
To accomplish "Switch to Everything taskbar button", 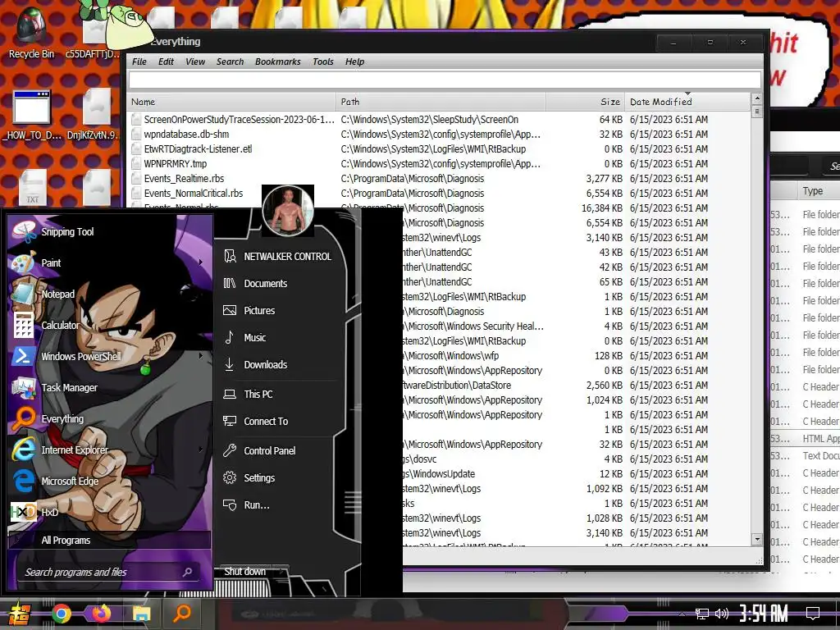I will pyautogui.click(x=182, y=612).
